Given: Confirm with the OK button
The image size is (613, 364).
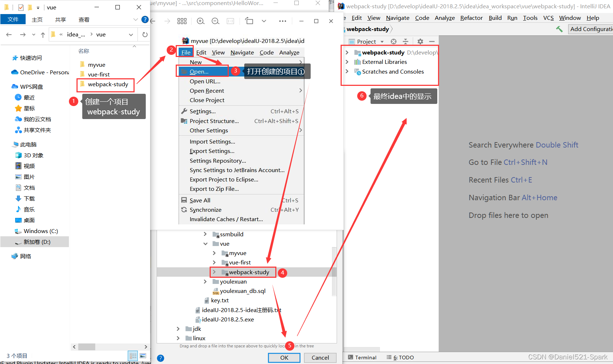Looking at the screenshot, I should (284, 358).
